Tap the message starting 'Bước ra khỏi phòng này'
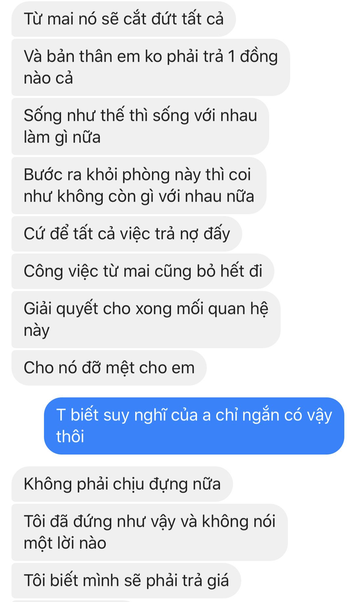This screenshot has height=602, width=364. (139, 186)
